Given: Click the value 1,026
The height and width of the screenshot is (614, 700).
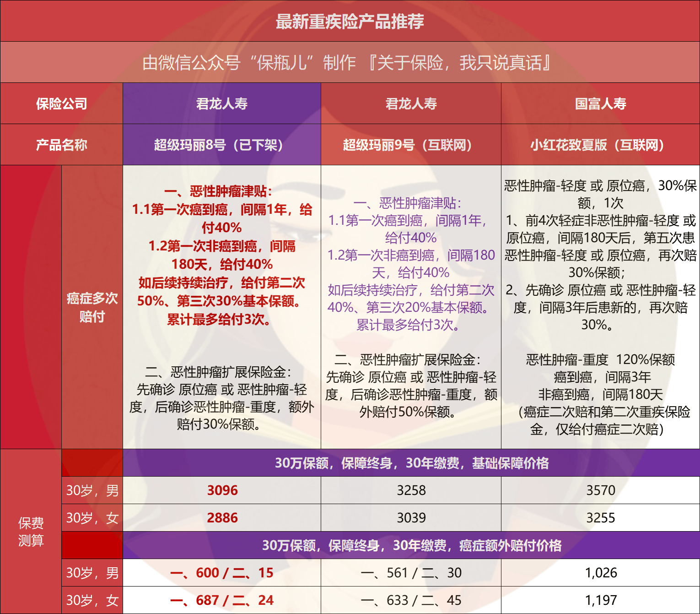Looking at the screenshot, I should pyautogui.click(x=601, y=573).
